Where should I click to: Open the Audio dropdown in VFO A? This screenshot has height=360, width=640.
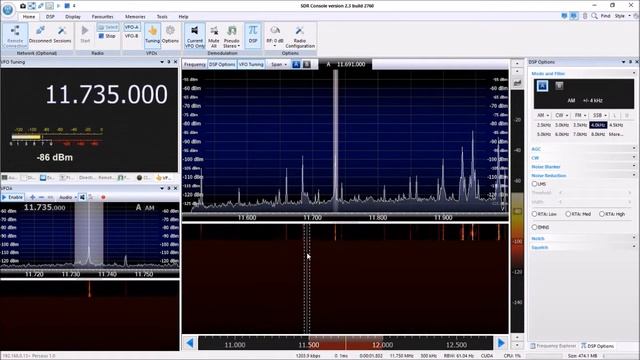[67, 197]
